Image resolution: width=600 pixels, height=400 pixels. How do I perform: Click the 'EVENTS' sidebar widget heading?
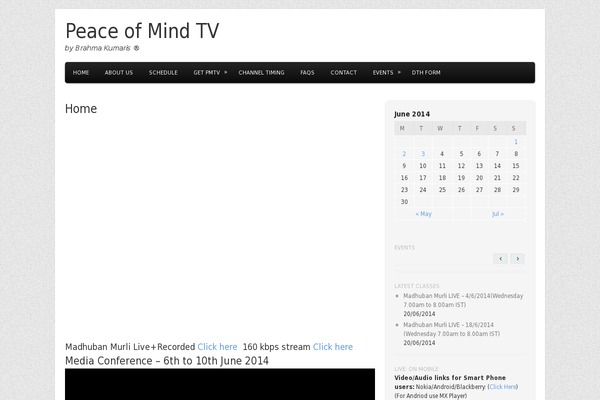(x=404, y=248)
